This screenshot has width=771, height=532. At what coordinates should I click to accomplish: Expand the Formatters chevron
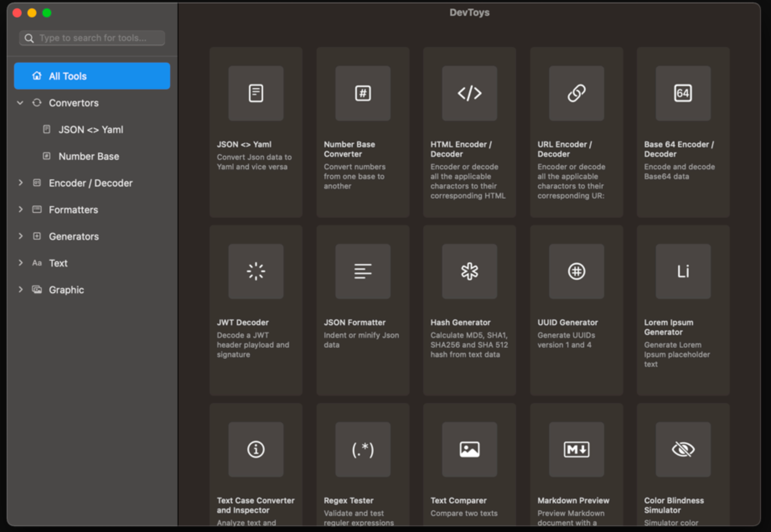(21, 209)
